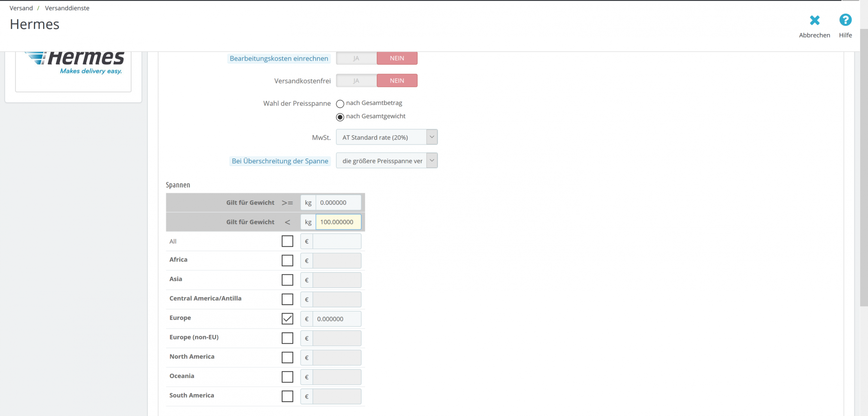Set Versandkostenfrei toggle to JA
The height and width of the screenshot is (416, 868).
[x=356, y=81]
